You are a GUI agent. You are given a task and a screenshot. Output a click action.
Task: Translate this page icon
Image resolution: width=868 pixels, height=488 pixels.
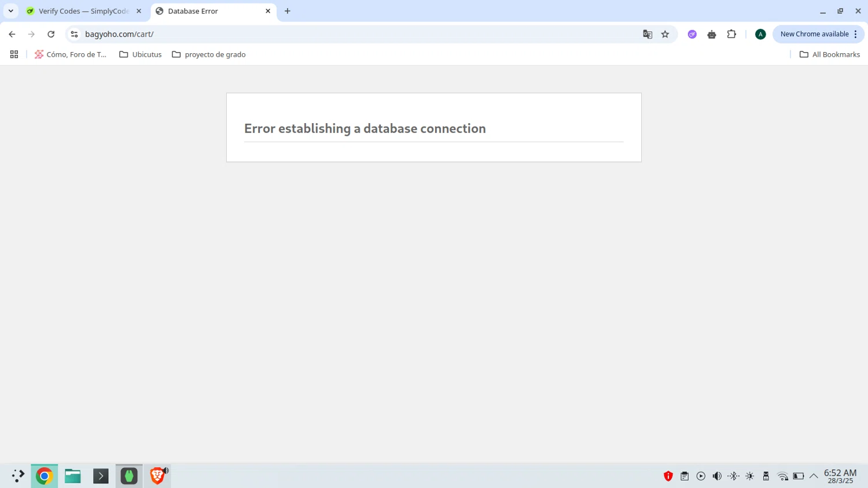[648, 34]
